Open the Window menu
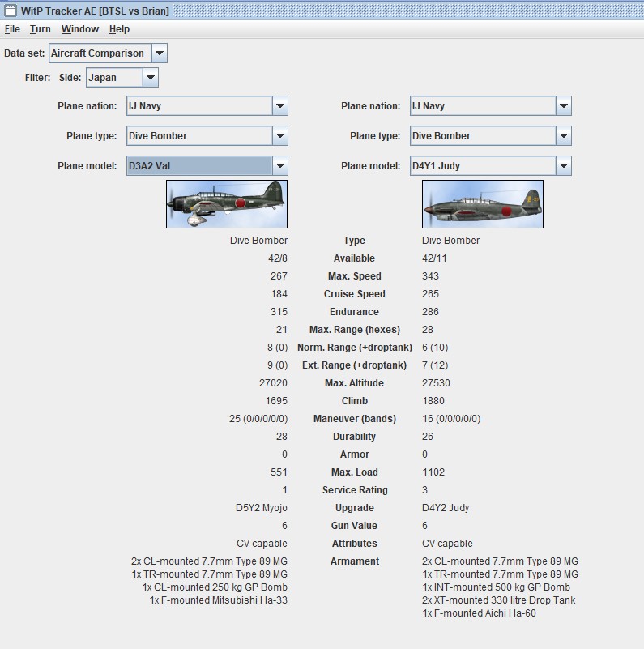Image resolution: width=644 pixels, height=649 pixels. tap(80, 29)
